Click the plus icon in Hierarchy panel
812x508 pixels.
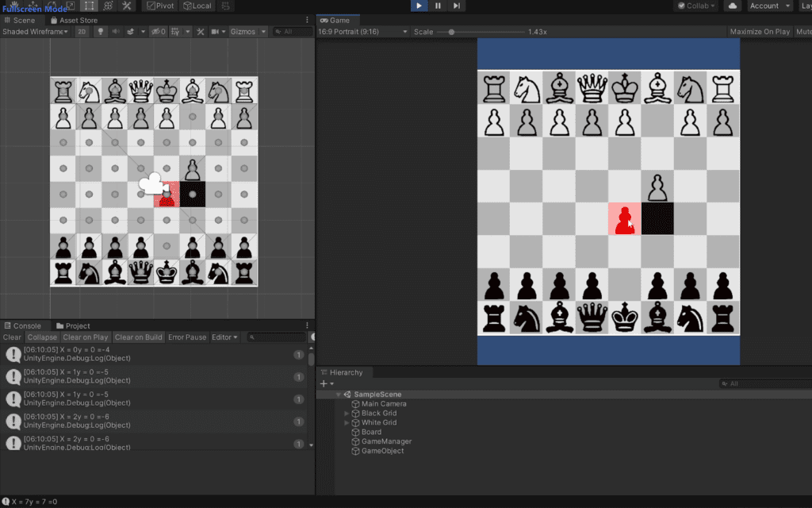(324, 383)
